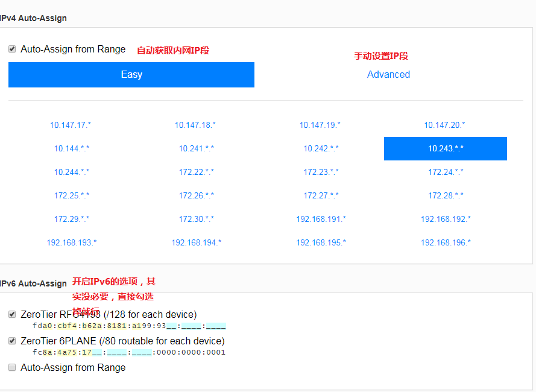Toggle ZeroTier 6PLANE checkbox

pyautogui.click(x=12, y=341)
